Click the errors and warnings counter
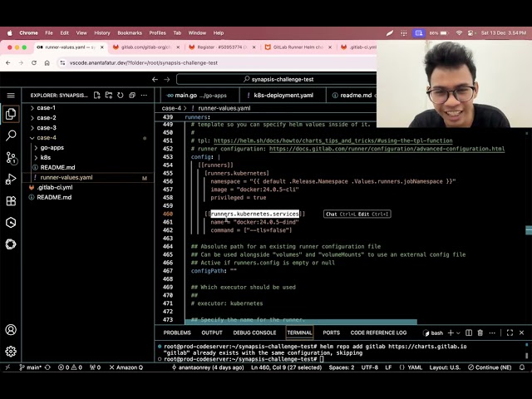 [70, 367]
